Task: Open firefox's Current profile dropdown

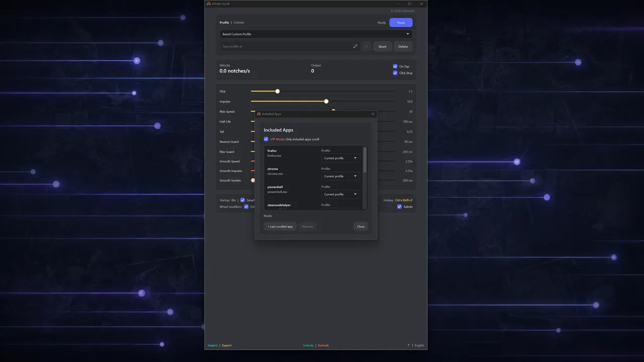Action: [x=341, y=158]
